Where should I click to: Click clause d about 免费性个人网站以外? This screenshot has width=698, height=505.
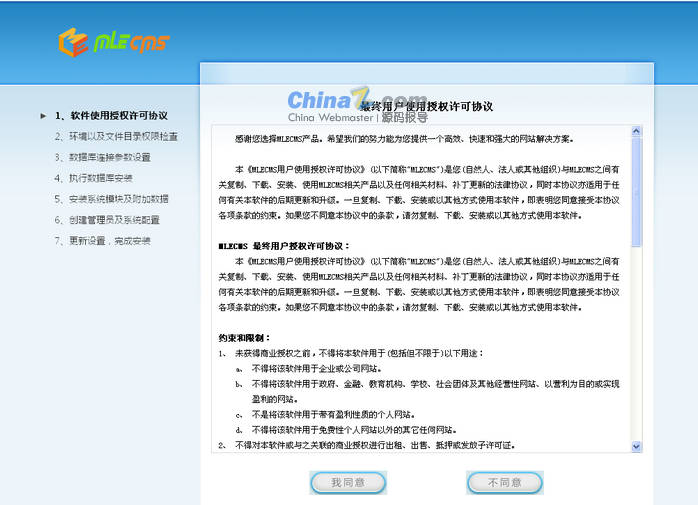click(346, 430)
